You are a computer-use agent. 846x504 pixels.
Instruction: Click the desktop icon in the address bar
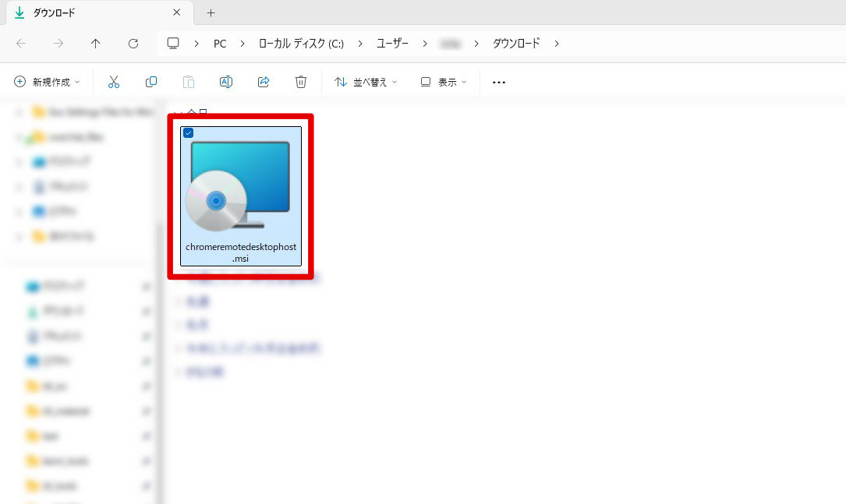(x=172, y=43)
